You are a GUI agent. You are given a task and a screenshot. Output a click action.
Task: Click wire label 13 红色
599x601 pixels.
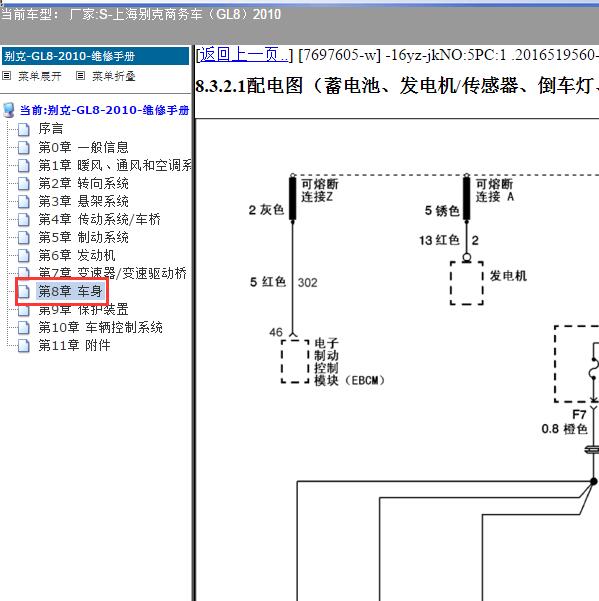[439, 240]
